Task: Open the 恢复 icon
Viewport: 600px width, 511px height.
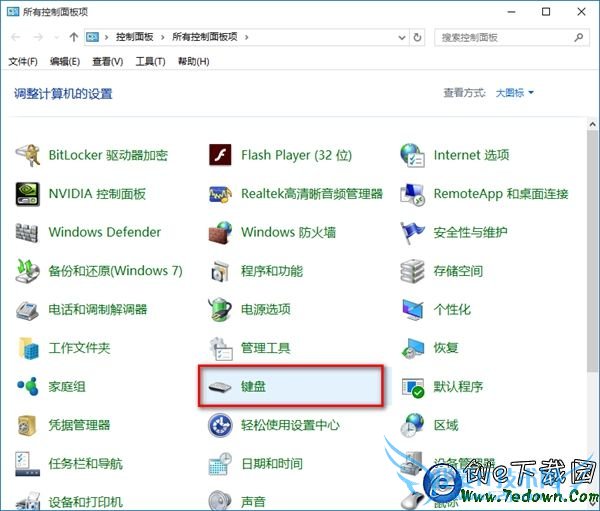Action: tap(412, 348)
